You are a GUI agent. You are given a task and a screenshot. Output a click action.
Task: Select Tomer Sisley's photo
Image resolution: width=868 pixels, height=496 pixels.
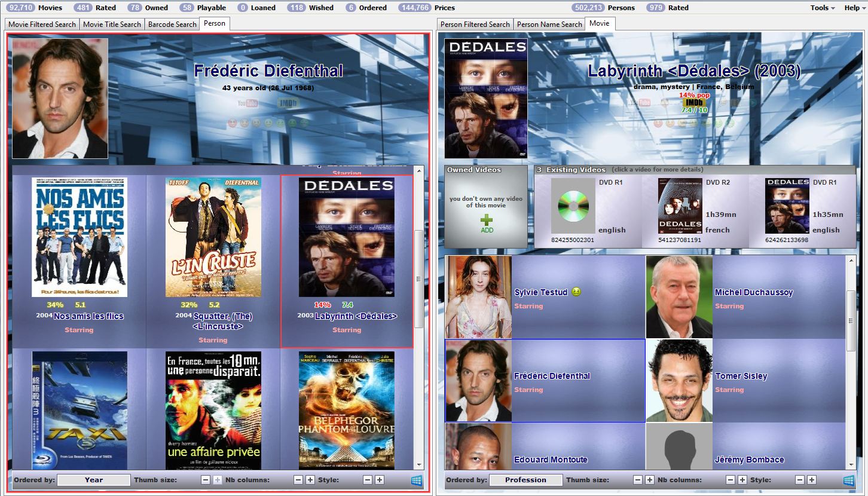point(679,381)
